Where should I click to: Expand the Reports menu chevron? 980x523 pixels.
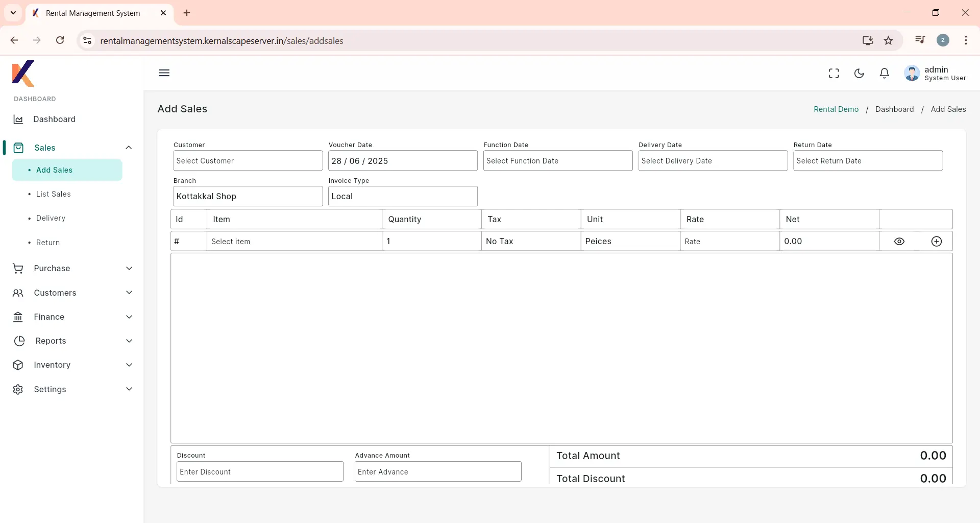[x=129, y=341]
